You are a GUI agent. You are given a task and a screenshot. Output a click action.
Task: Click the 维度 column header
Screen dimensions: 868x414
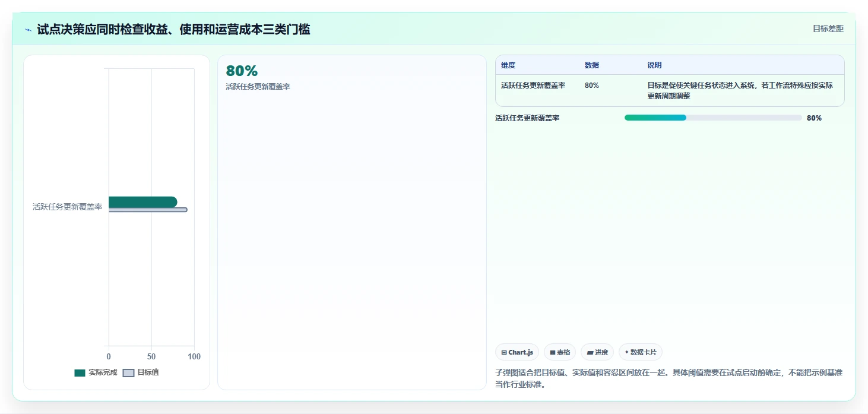point(508,65)
